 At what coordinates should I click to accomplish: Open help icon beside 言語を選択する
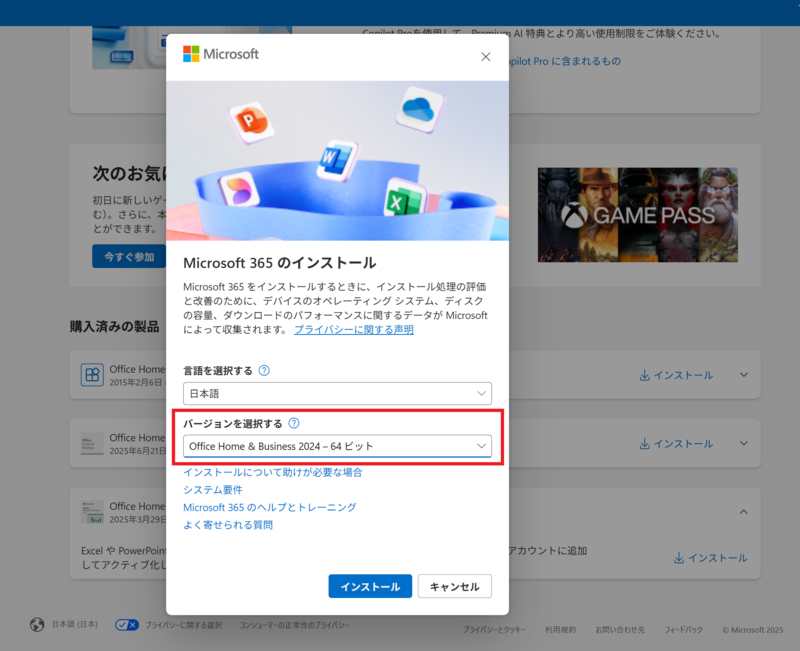point(264,371)
